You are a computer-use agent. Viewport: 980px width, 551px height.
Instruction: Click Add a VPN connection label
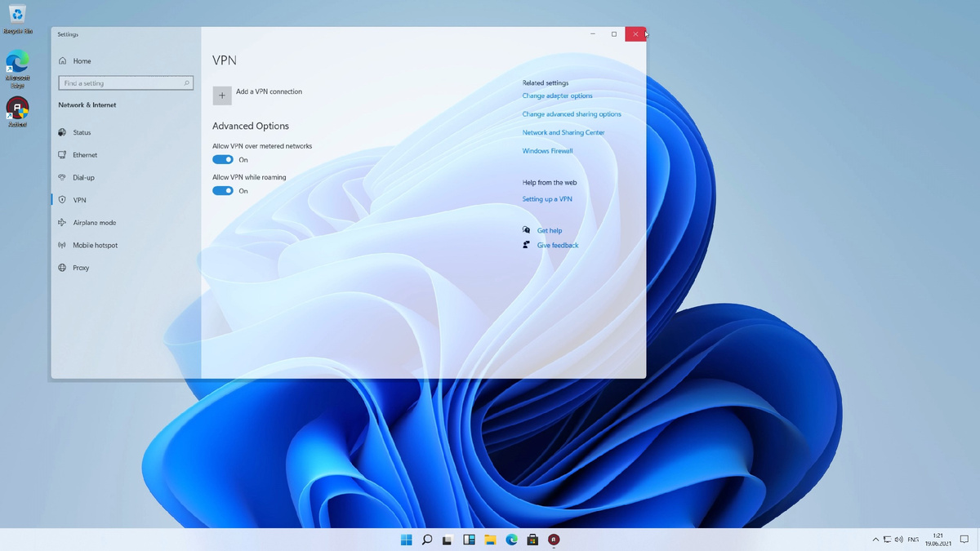(269, 92)
